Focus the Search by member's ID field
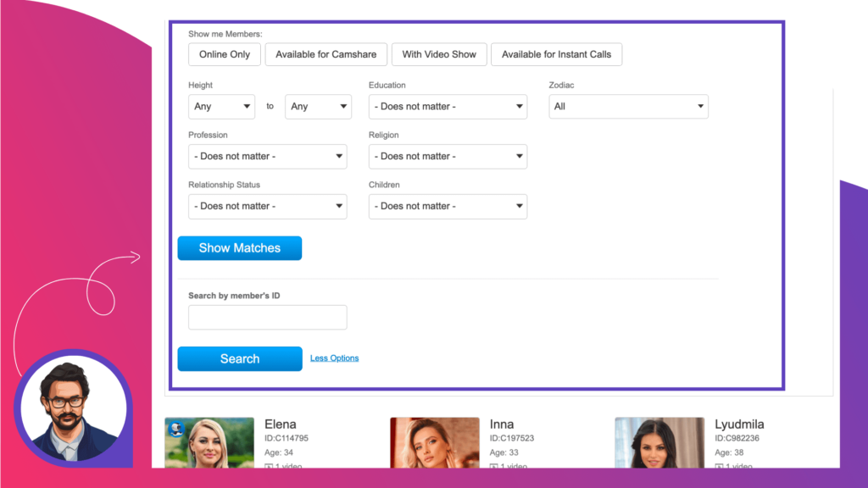Viewport: 868px width, 488px height. click(x=267, y=317)
